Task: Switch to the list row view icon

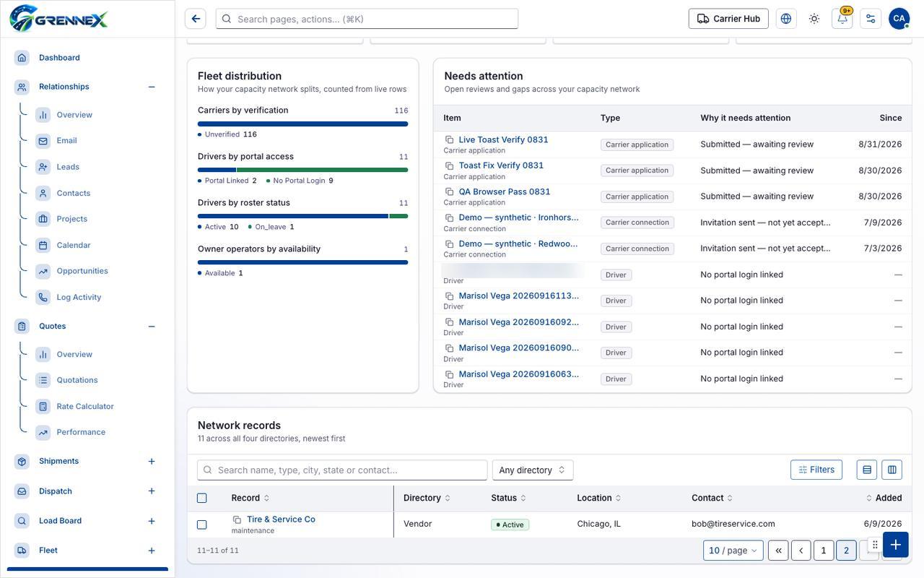Action: click(x=867, y=470)
